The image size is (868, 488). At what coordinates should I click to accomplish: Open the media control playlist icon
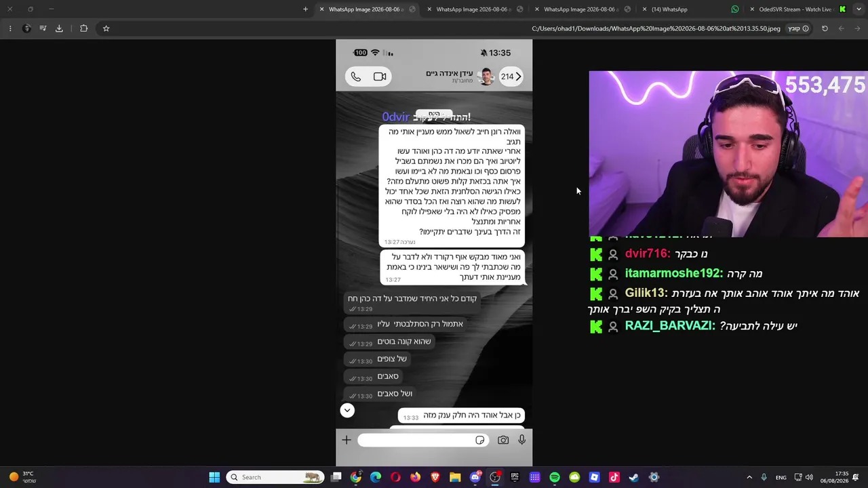(x=43, y=28)
